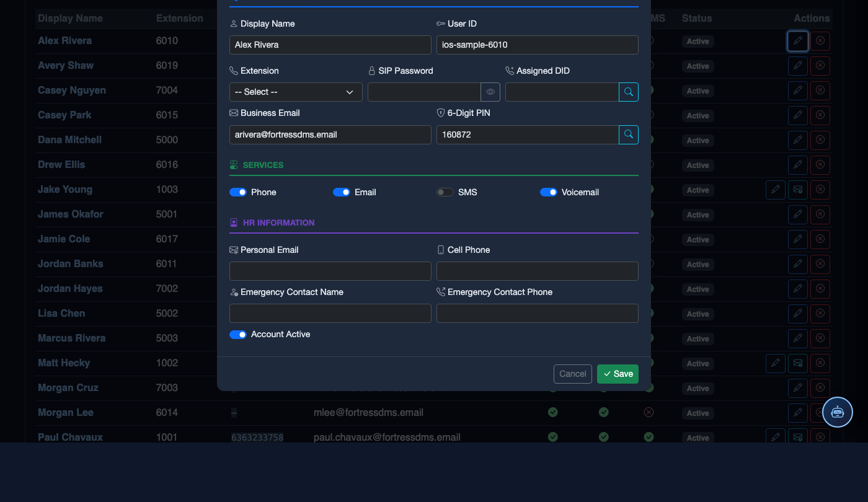Viewport: 868px width, 502px height.
Task: Open the chatbot assistant floating icon
Action: (x=838, y=412)
